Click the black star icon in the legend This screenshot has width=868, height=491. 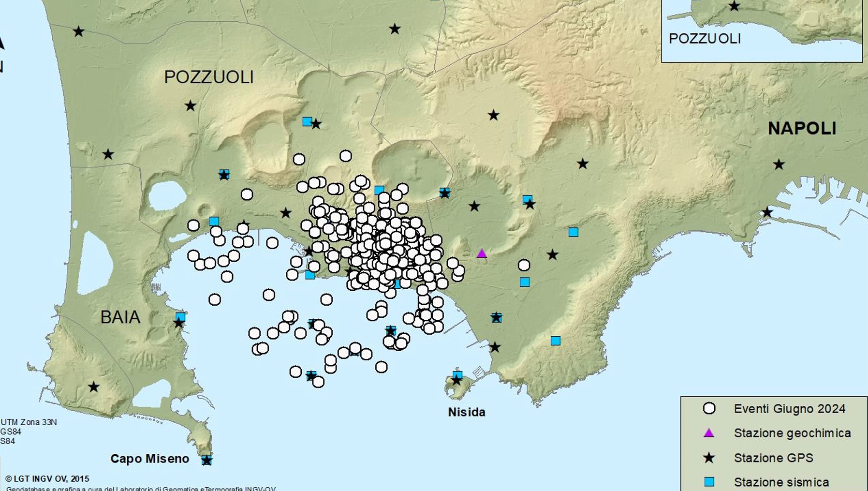tap(709, 458)
